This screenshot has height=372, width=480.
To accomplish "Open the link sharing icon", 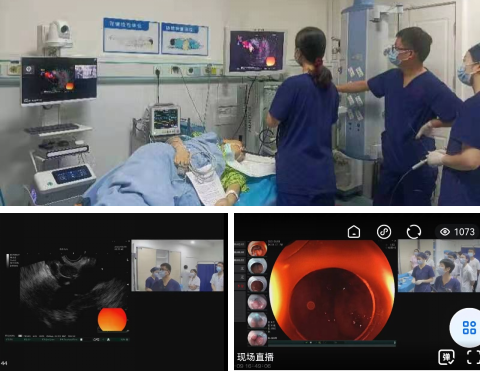I will [384, 231].
